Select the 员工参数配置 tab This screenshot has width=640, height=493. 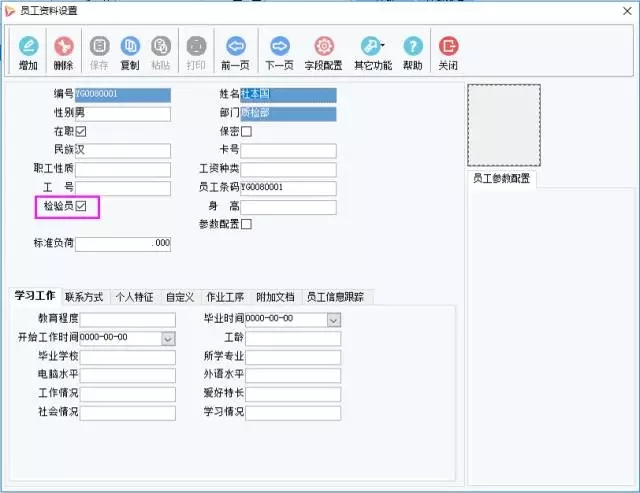pyautogui.click(x=502, y=180)
